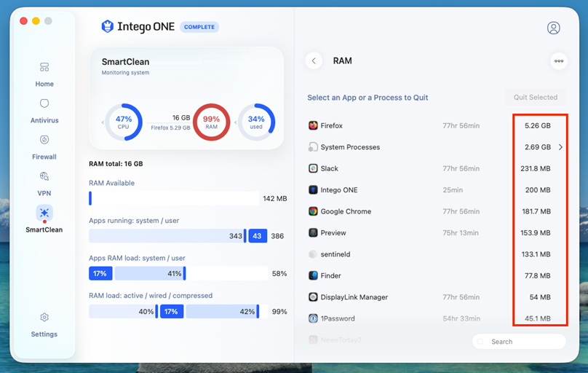Open the Firewall section
This screenshot has height=373, width=588.
point(44,147)
